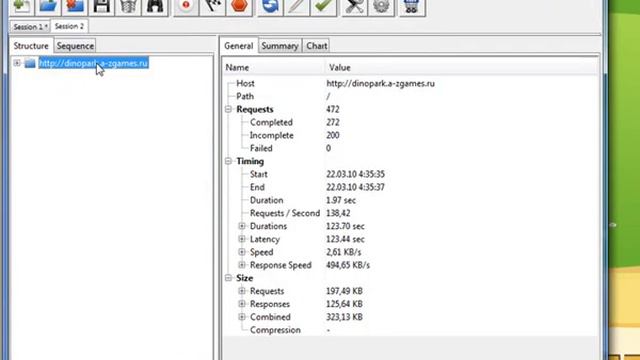Viewport: 640px width, 360px height.
Task: Click the Value column header
Action: pos(461,67)
